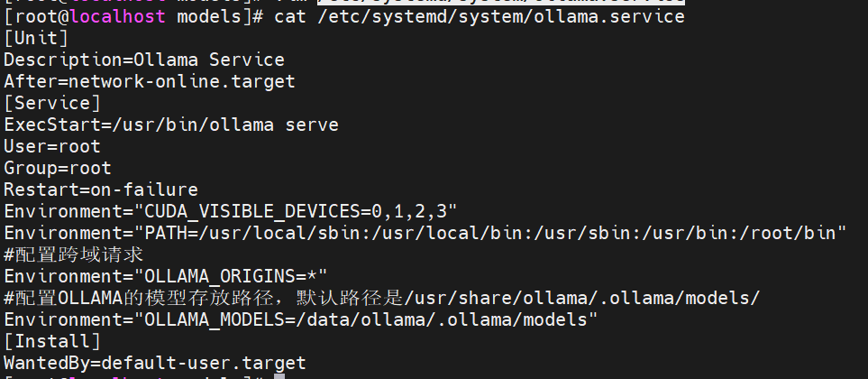Image resolution: width=868 pixels, height=379 pixels.
Task: Click the terminal cursor block at bottom prompt
Action: pyautogui.click(x=279, y=377)
